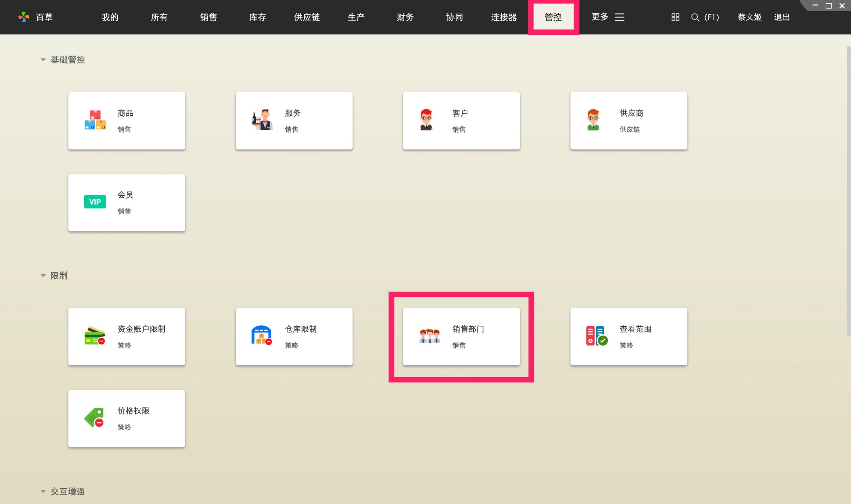The width and height of the screenshot is (851, 504).
Task: Collapse the 交互增强 section
Action: (x=43, y=492)
